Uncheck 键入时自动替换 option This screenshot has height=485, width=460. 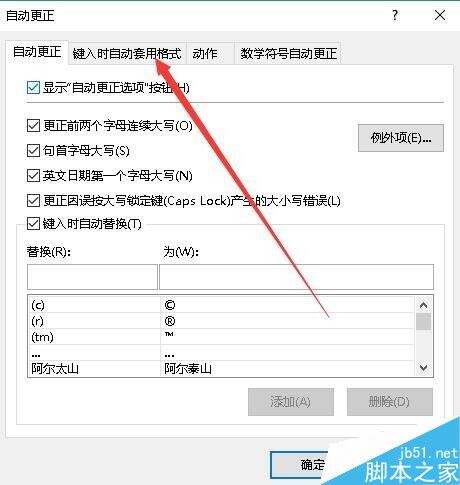(33, 224)
